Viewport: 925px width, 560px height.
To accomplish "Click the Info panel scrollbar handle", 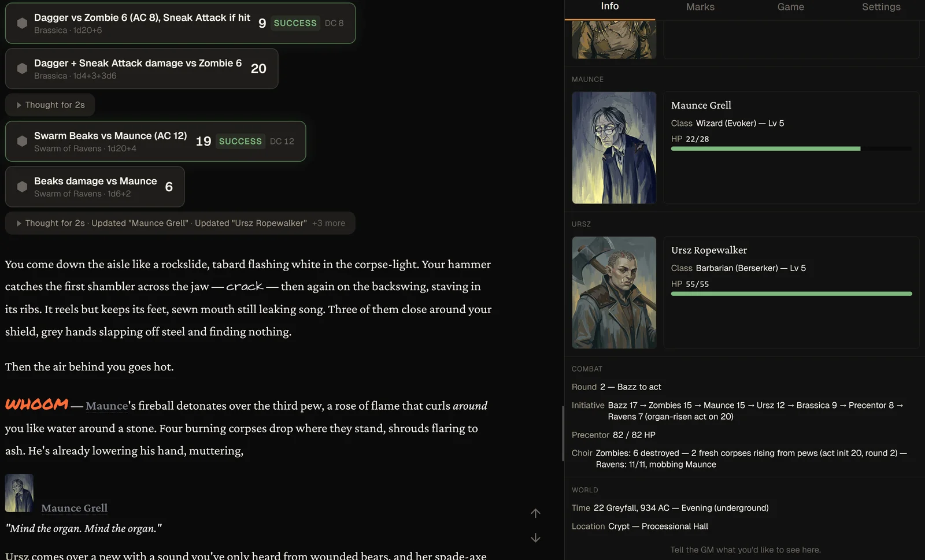I will tap(563, 433).
